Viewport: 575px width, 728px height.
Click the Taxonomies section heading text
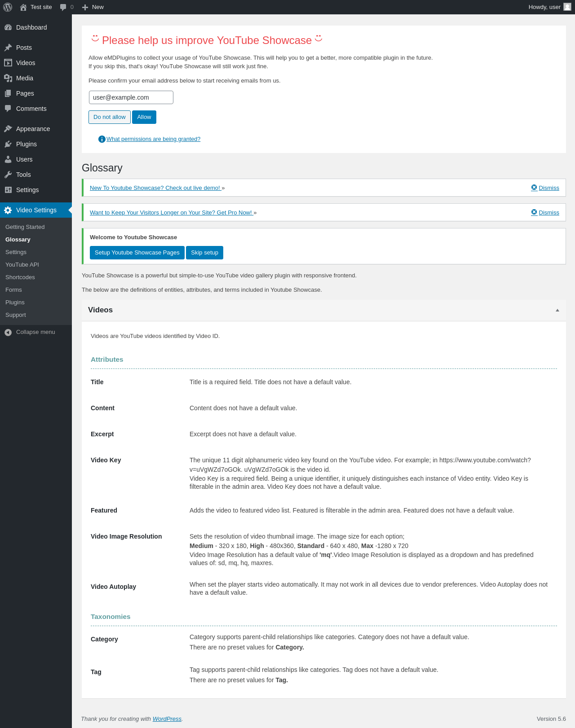[111, 617]
